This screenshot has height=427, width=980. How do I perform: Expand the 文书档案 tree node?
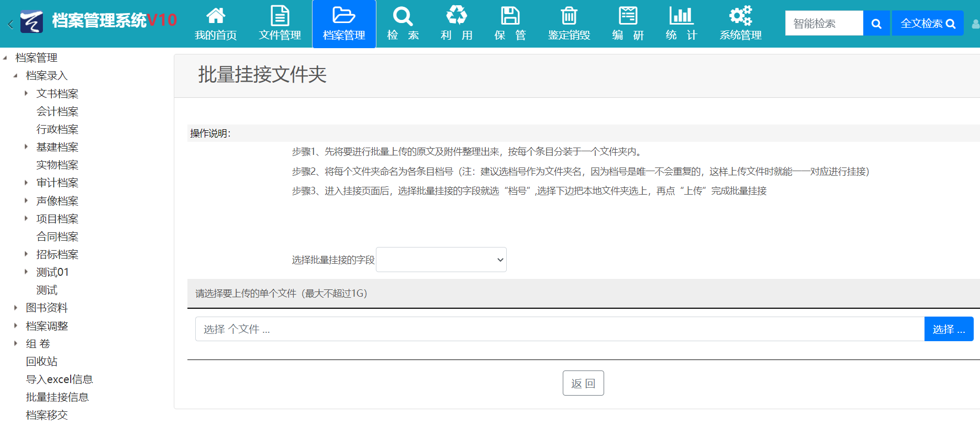coord(26,94)
